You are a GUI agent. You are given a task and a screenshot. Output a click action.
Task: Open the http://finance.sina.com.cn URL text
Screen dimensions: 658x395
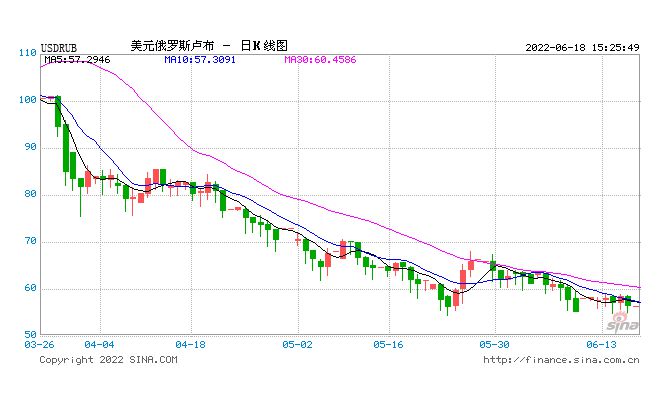pyautogui.click(x=561, y=360)
